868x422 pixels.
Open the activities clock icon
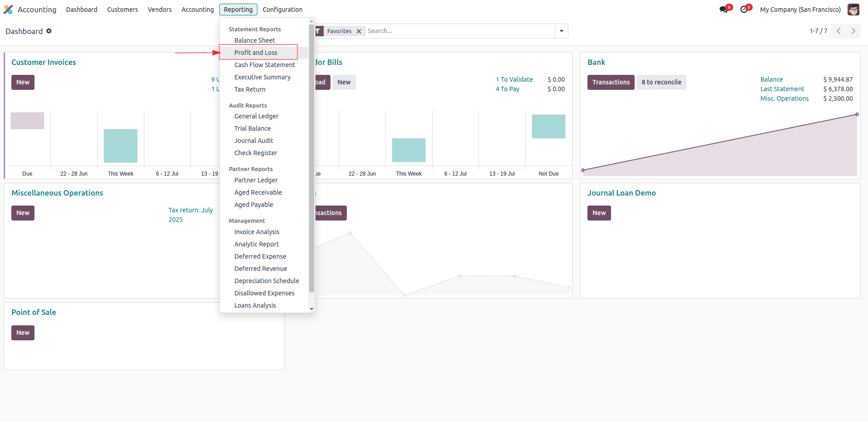click(x=744, y=10)
